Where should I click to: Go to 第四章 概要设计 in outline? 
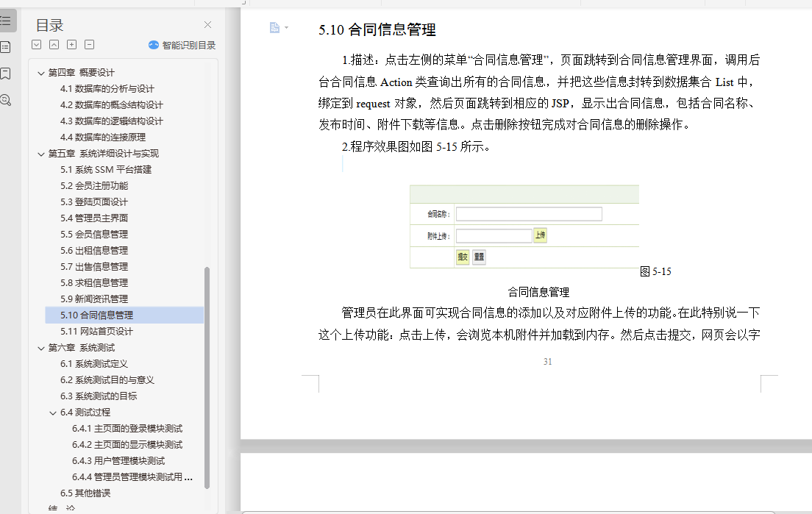[82, 73]
